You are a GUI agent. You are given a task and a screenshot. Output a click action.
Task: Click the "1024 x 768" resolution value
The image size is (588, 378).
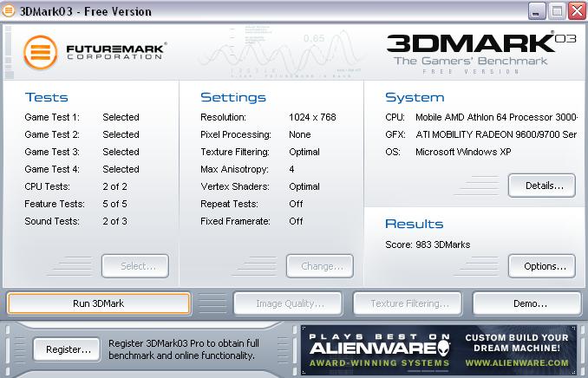click(312, 117)
